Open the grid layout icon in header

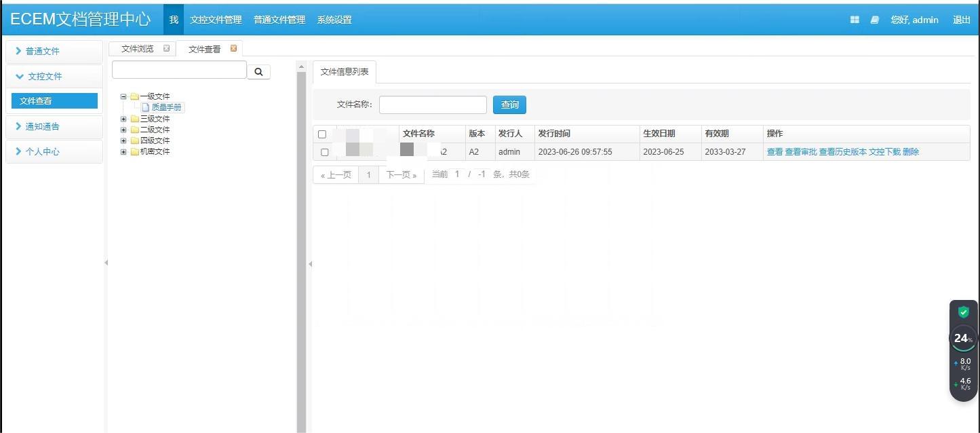click(855, 20)
